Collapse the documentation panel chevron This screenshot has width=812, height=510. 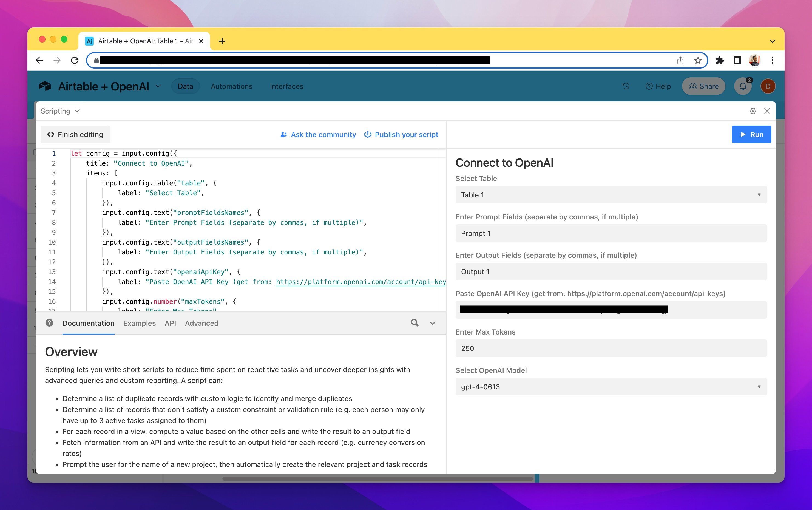(432, 323)
